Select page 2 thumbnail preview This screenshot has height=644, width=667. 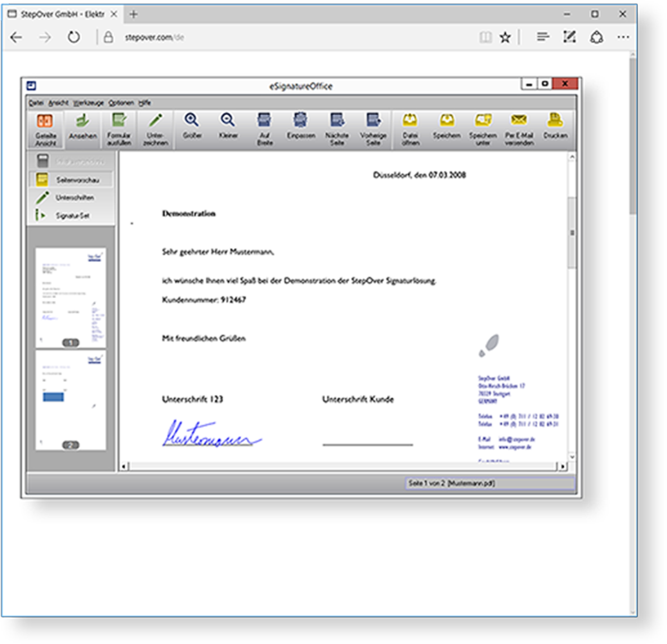(x=71, y=400)
